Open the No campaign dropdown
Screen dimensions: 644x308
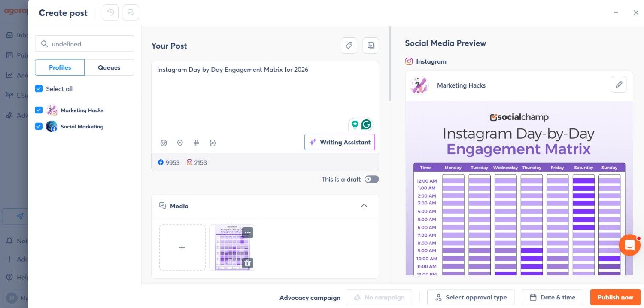pyautogui.click(x=379, y=297)
